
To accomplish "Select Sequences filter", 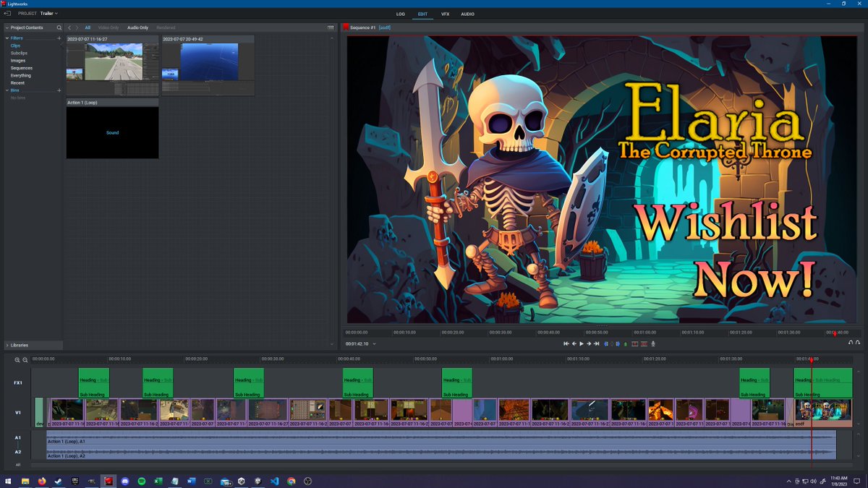I will click(22, 68).
